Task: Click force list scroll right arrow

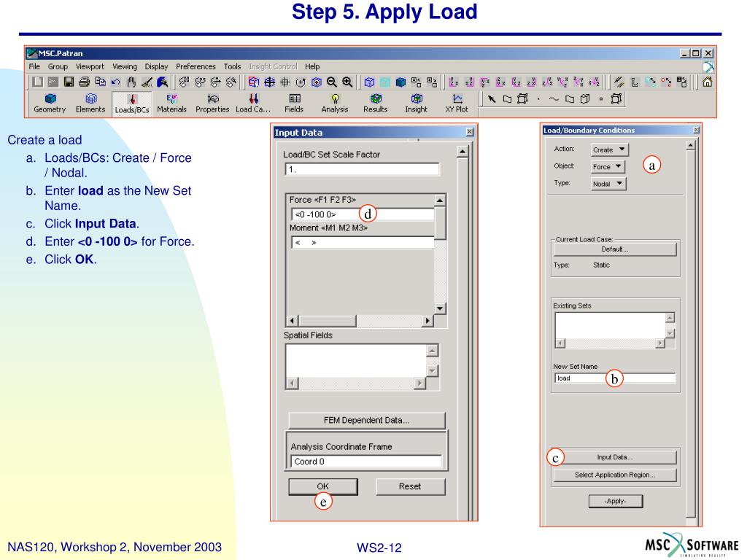Action: coord(427,321)
